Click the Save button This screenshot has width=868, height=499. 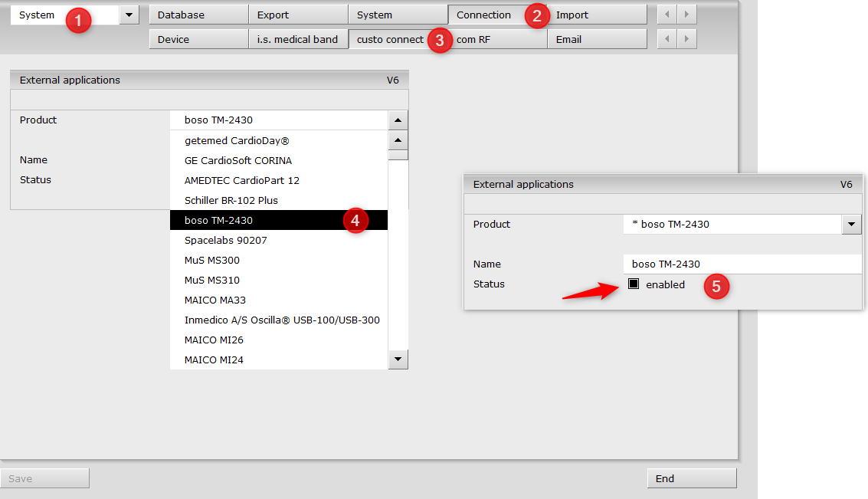click(x=45, y=478)
